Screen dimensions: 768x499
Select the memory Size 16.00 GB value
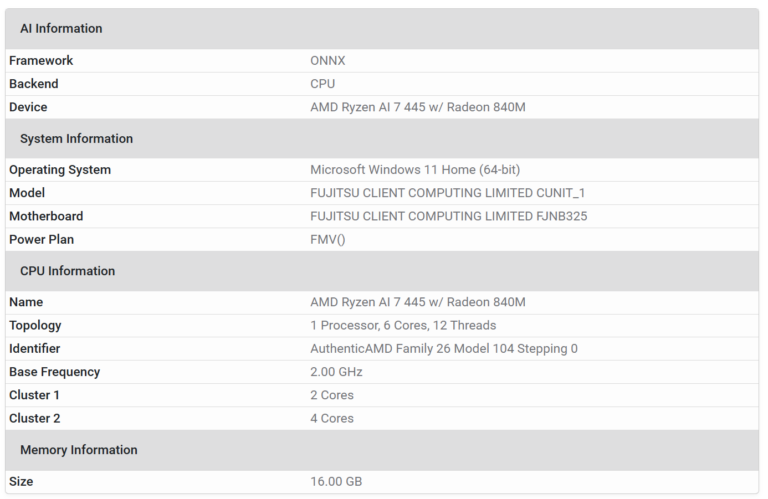point(336,482)
